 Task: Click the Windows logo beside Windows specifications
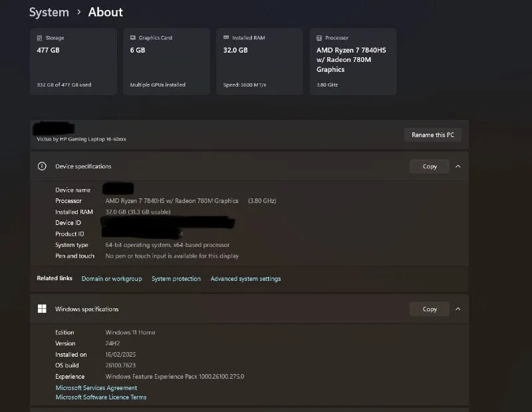click(42, 309)
